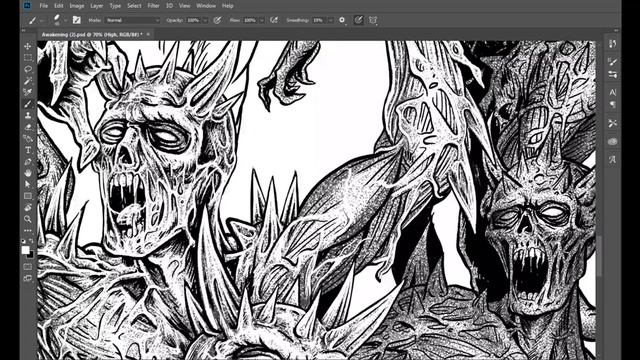The width and height of the screenshot is (640, 360).
Task: Open the Help menu
Action: click(x=227, y=6)
